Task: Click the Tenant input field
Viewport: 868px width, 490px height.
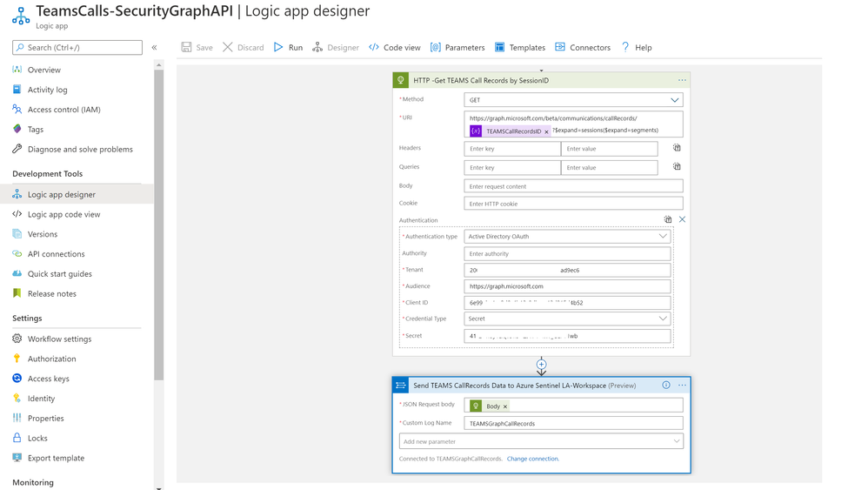Action: pyautogui.click(x=567, y=270)
